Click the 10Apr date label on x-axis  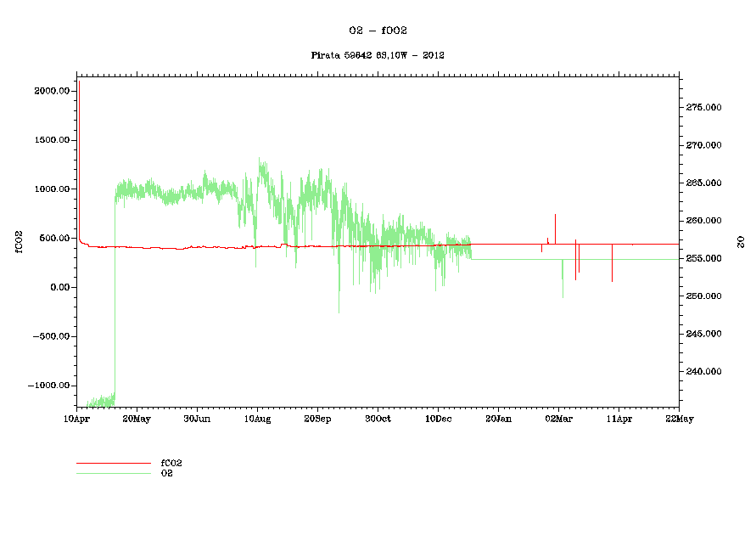(77, 419)
